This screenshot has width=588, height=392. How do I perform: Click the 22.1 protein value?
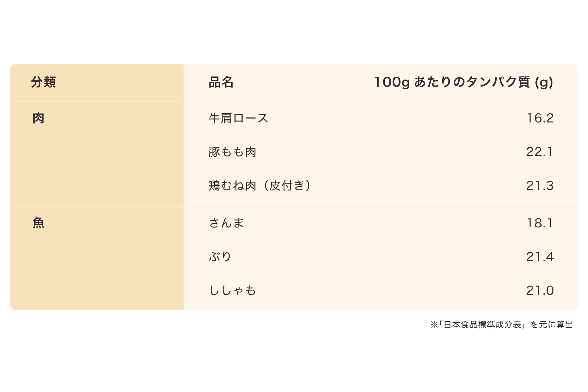click(539, 152)
